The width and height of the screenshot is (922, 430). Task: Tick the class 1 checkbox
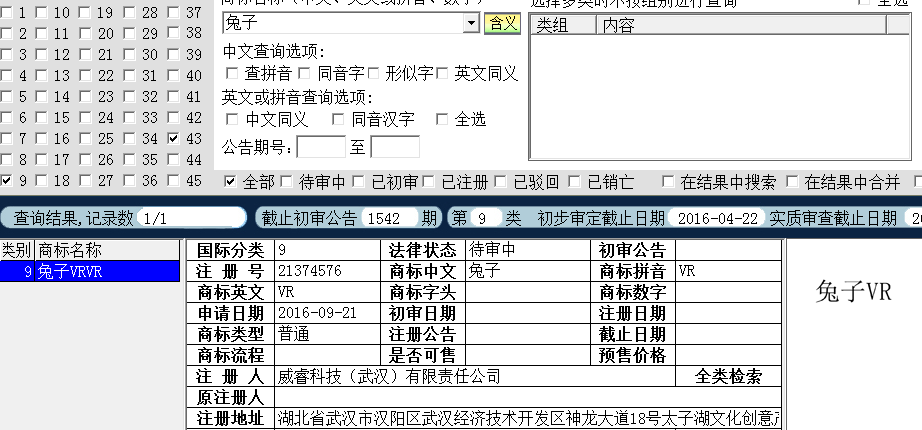6,12
